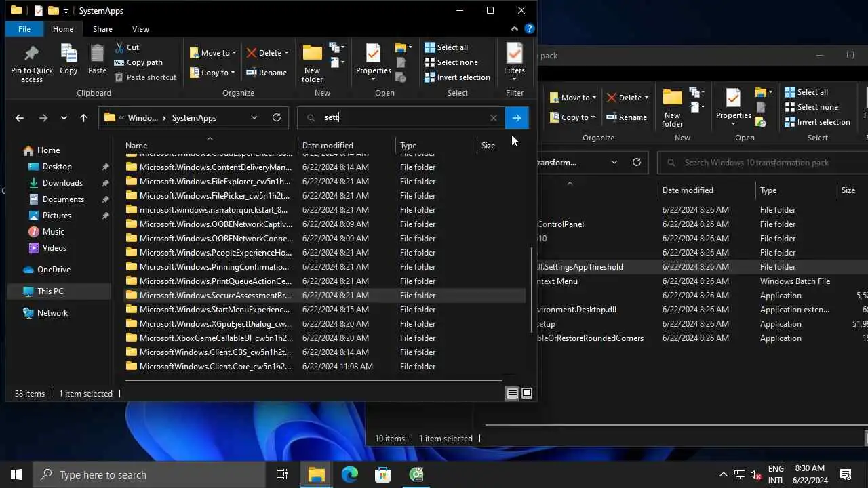Click Windo... breadcrumb in address bar
The image size is (868, 488).
tap(142, 118)
